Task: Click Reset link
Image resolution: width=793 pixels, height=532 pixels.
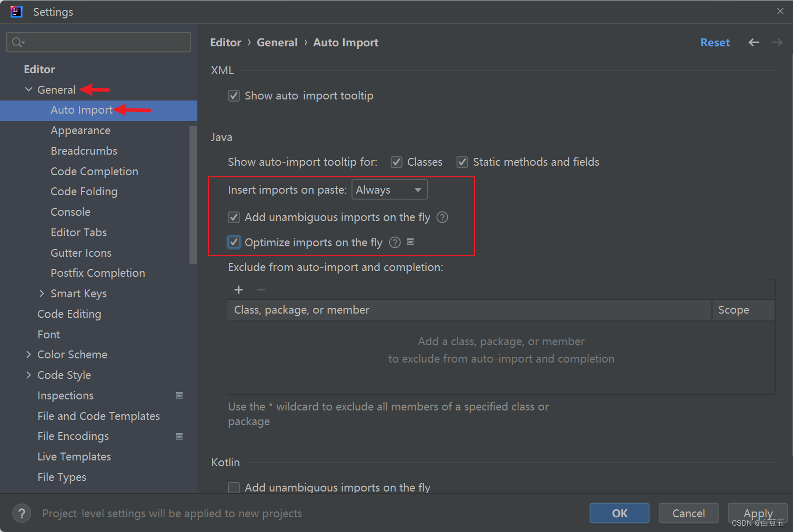Action: click(x=715, y=43)
